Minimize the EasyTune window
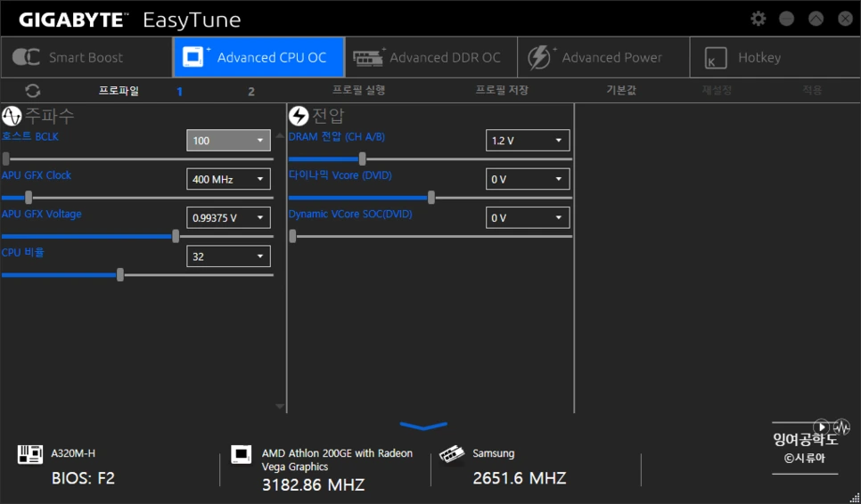 pyautogui.click(x=787, y=19)
